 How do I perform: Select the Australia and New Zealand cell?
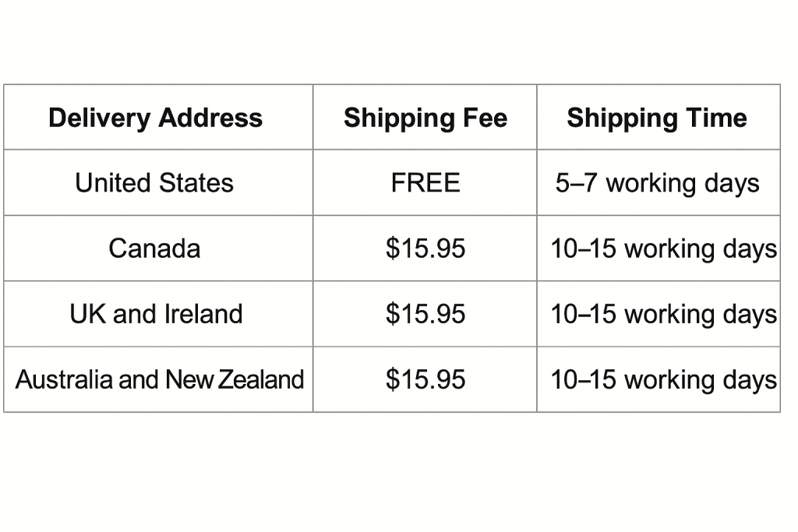click(x=158, y=379)
